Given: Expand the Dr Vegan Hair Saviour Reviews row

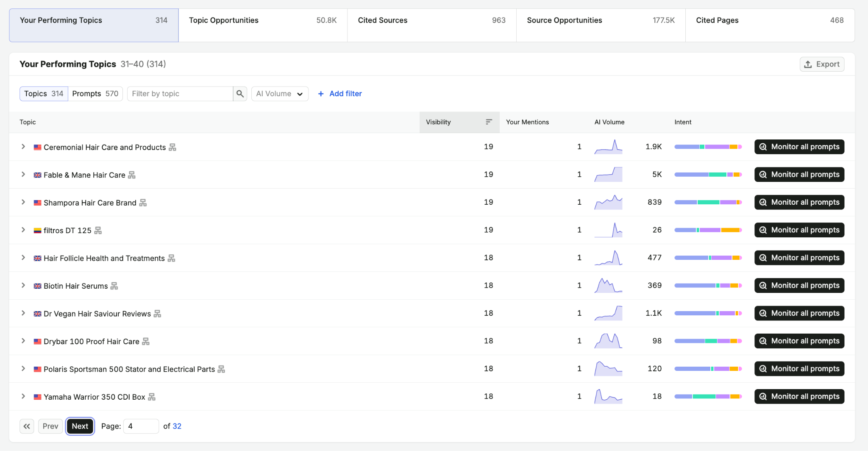Looking at the screenshot, I should click(23, 313).
